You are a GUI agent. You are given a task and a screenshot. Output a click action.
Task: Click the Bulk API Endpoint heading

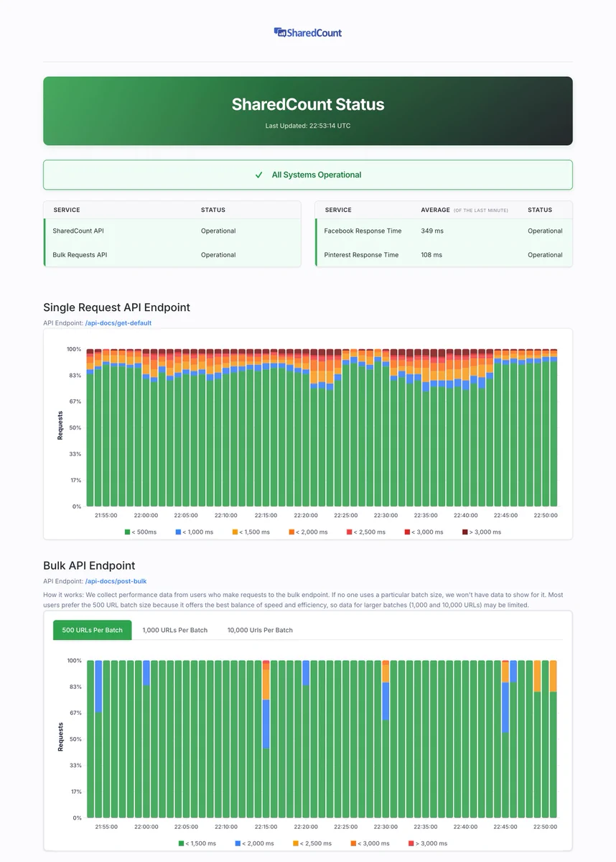coord(89,565)
